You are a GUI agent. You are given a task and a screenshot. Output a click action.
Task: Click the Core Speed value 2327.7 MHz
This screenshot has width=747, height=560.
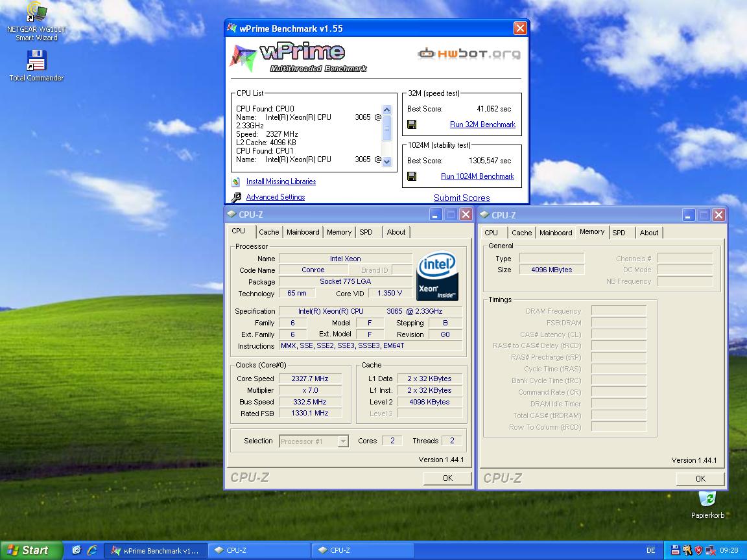[x=310, y=379]
